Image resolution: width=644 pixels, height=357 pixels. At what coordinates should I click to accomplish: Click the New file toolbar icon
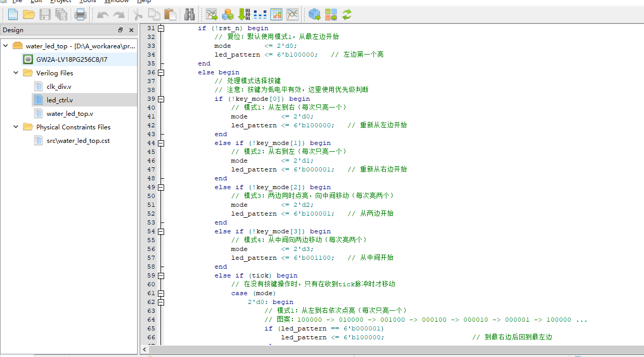12,15
